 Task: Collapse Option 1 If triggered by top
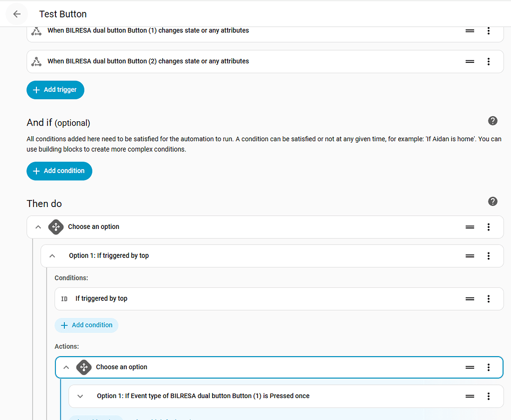[x=52, y=256]
